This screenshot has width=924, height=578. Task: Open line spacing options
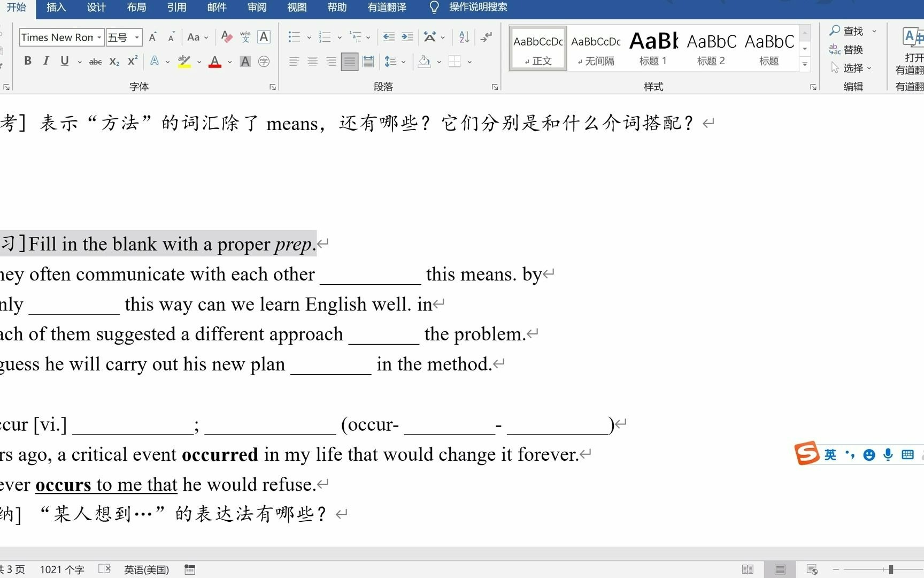(x=390, y=62)
